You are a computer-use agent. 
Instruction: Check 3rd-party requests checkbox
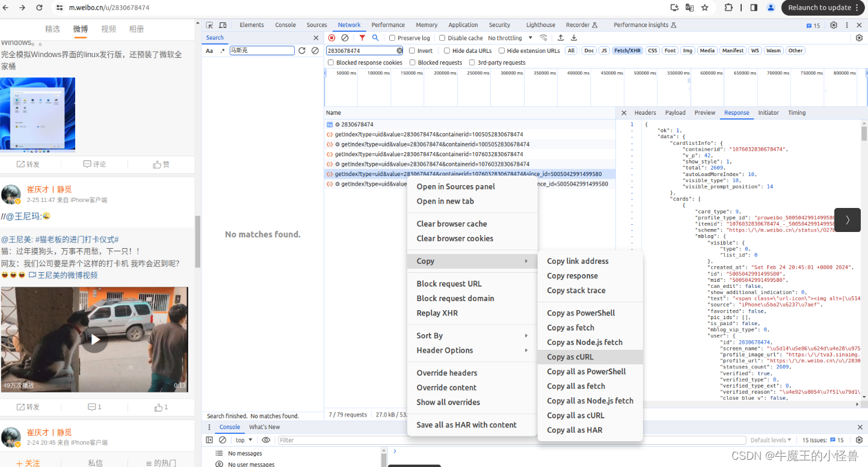[x=472, y=63]
